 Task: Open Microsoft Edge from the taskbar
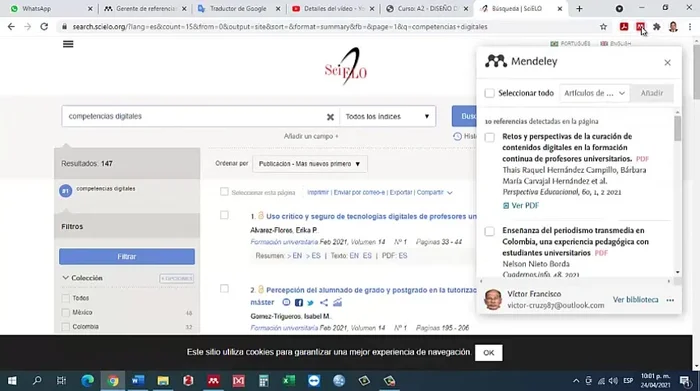pyautogui.click(x=88, y=381)
